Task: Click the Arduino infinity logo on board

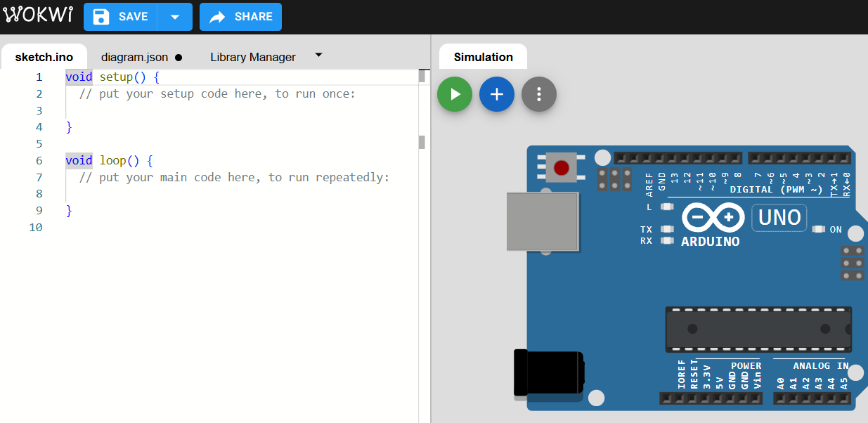Action: coord(713,218)
